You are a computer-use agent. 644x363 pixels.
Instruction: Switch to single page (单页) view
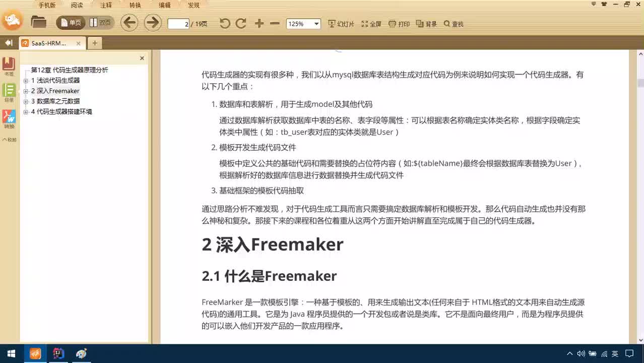tap(71, 23)
